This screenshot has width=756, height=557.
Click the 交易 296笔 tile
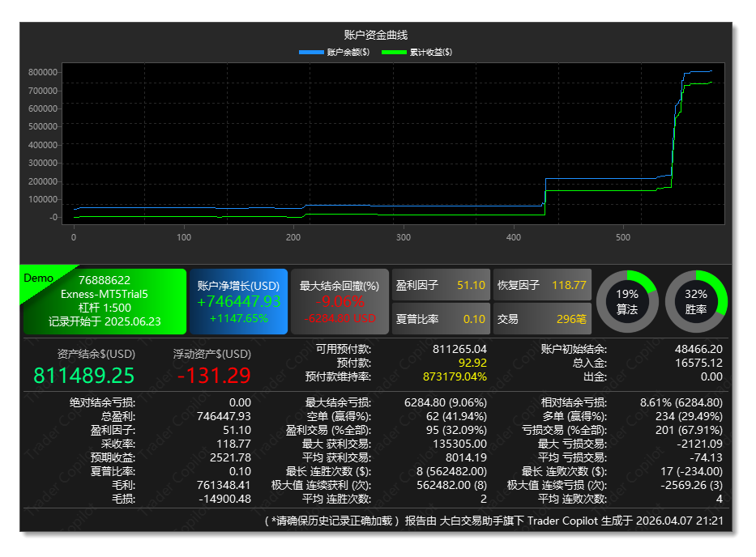coord(542,318)
